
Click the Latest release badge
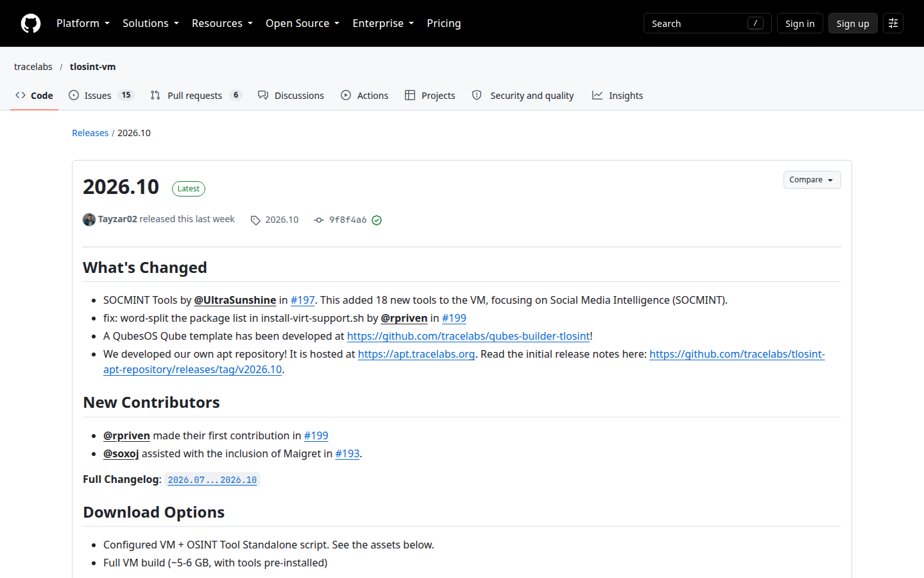pos(189,189)
